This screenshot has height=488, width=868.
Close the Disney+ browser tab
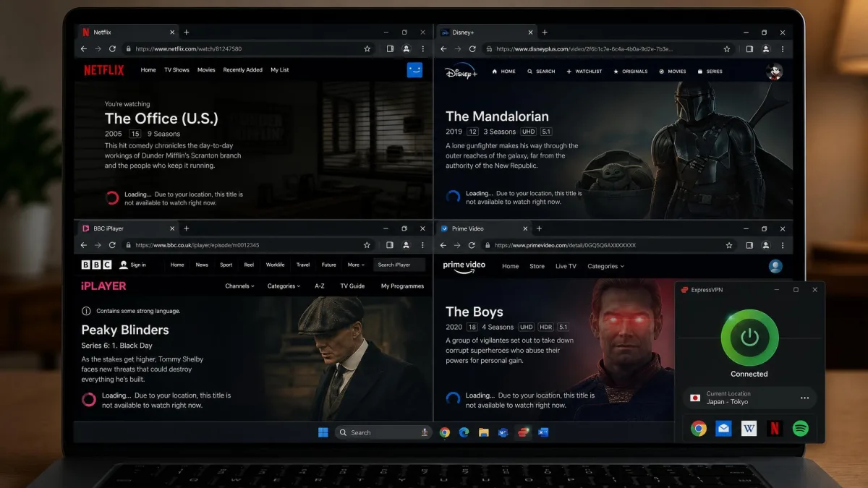point(532,33)
